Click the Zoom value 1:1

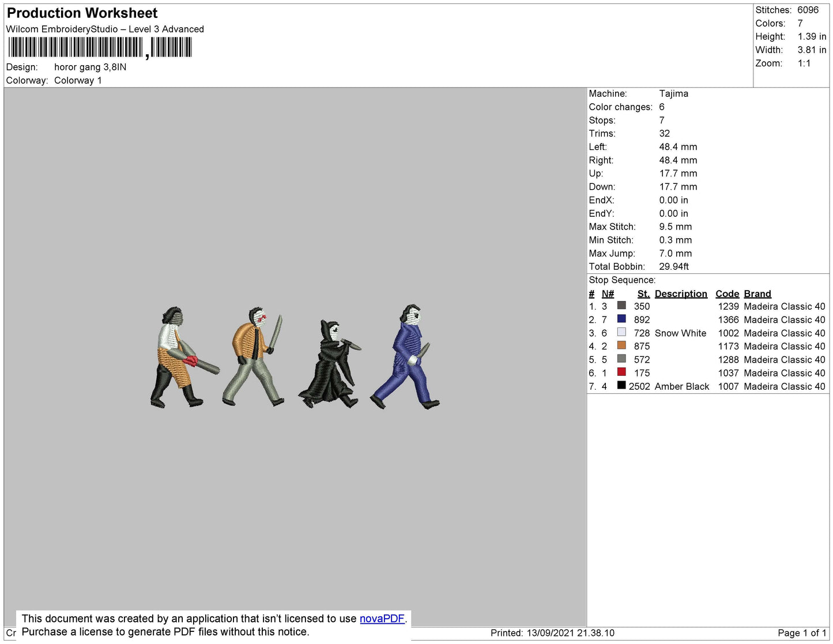click(x=804, y=63)
